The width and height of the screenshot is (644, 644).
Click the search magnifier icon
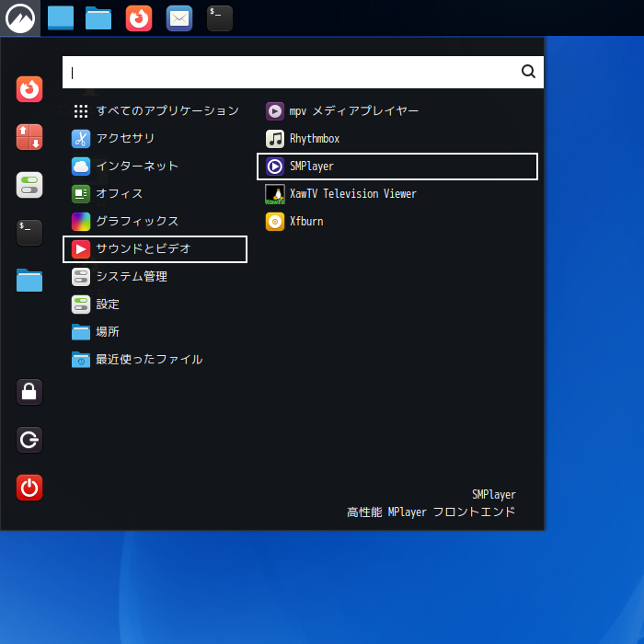coord(528,72)
